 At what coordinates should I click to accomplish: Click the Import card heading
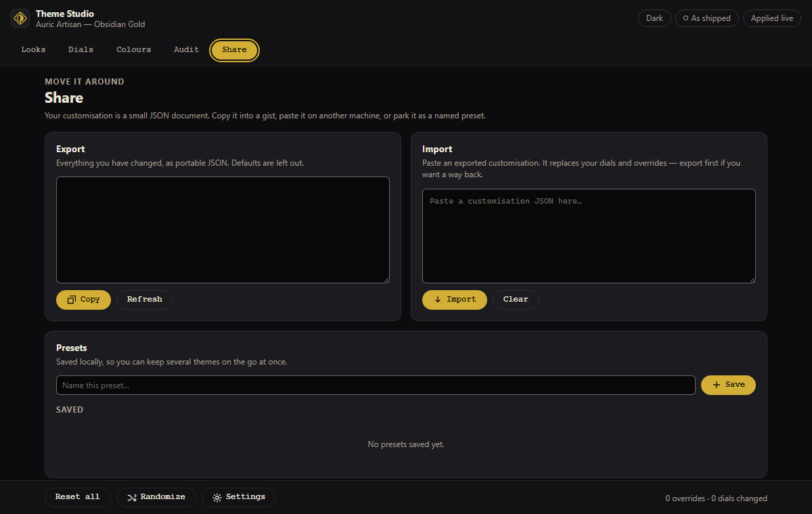437,149
